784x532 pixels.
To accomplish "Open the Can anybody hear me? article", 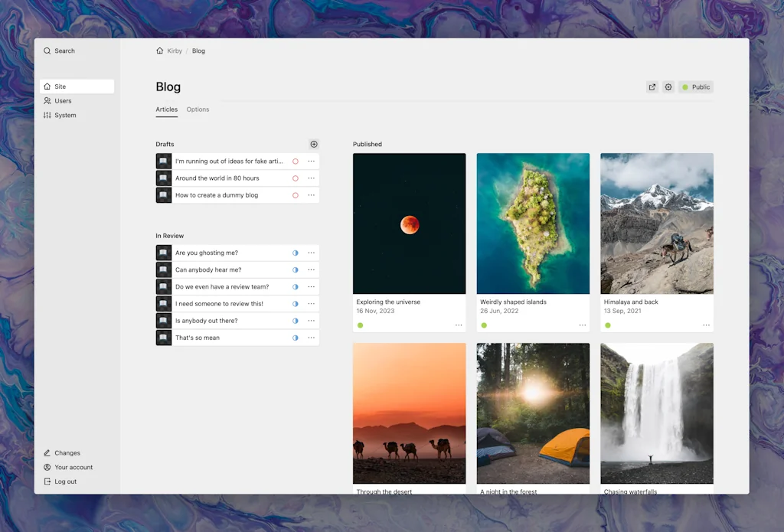I will [208, 270].
